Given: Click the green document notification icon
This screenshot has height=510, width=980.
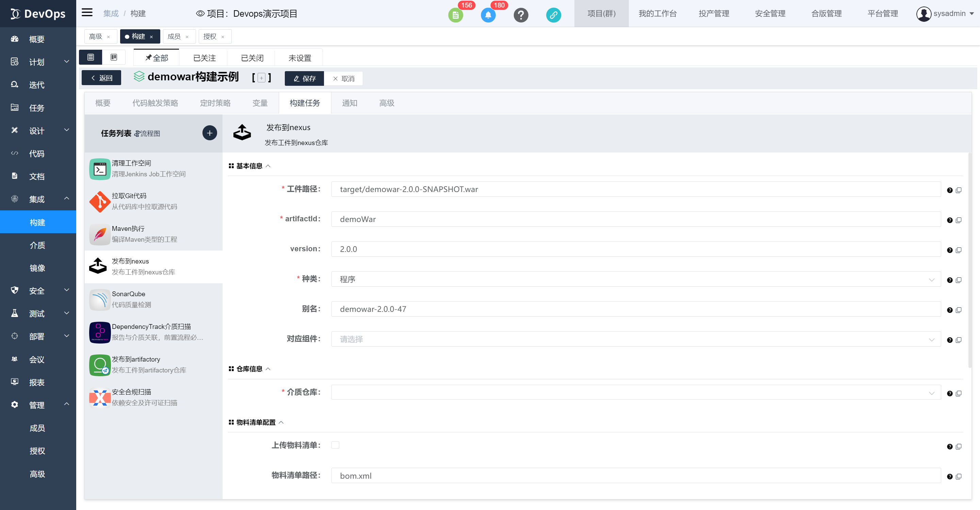Looking at the screenshot, I should click(x=455, y=15).
